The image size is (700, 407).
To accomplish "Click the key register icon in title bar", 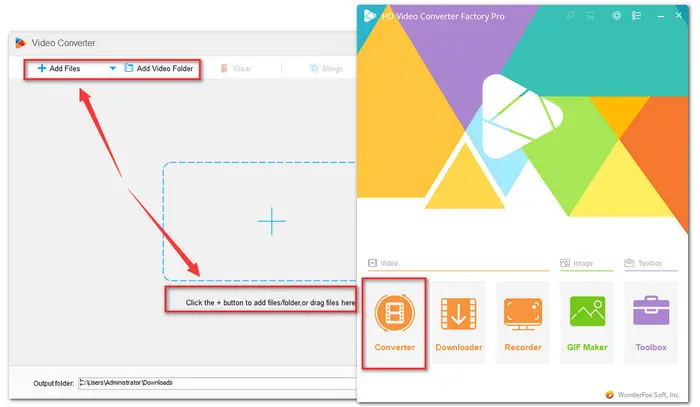I will tap(571, 16).
